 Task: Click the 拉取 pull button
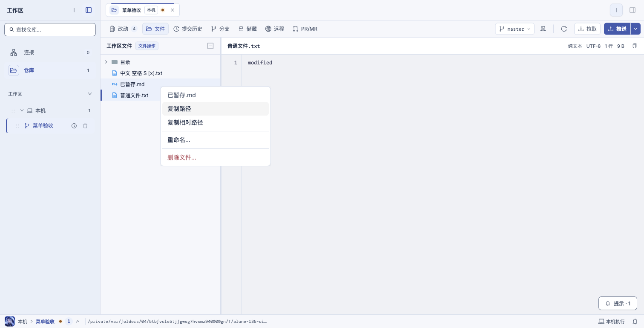point(587,29)
